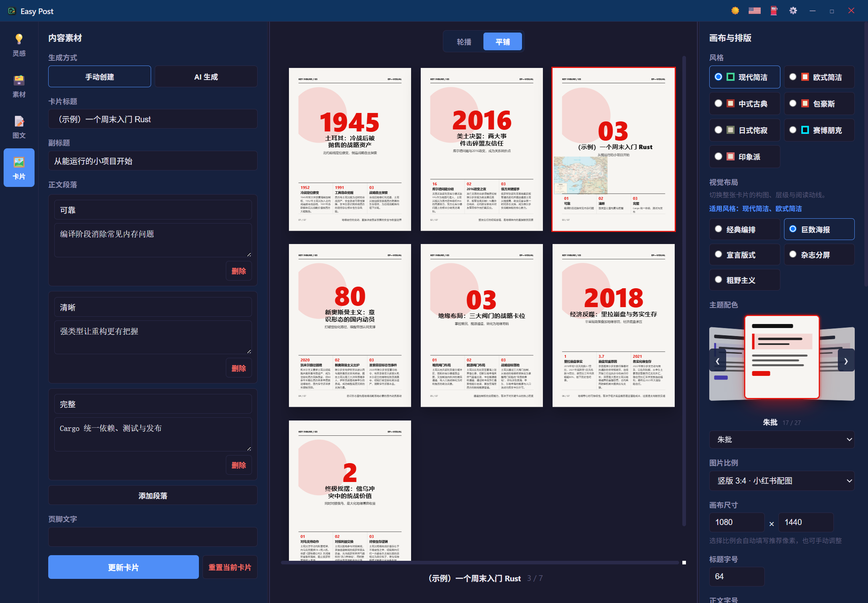Open the 图文 document sidebar icon
The image size is (868, 603).
(19, 127)
